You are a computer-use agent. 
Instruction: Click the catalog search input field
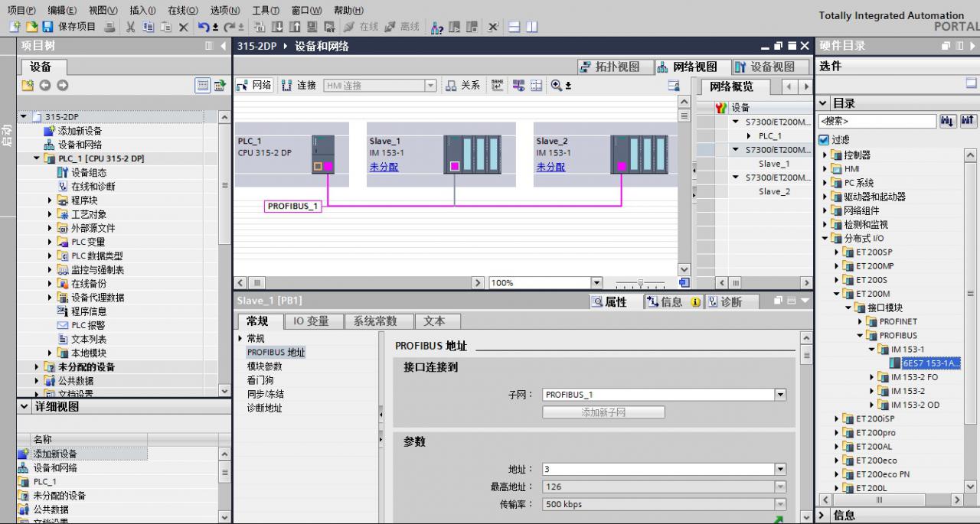click(877, 121)
